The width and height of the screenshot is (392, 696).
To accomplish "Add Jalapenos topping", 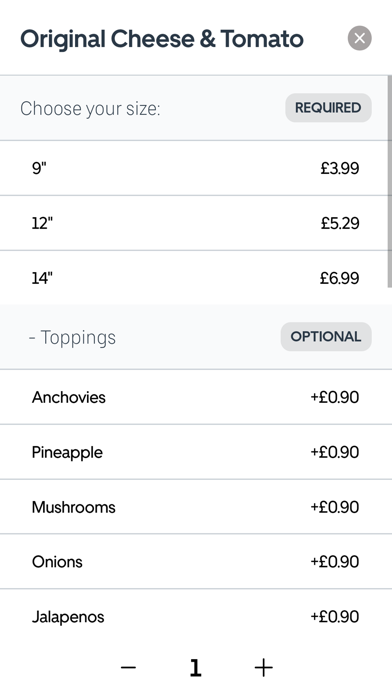I will 196,617.
